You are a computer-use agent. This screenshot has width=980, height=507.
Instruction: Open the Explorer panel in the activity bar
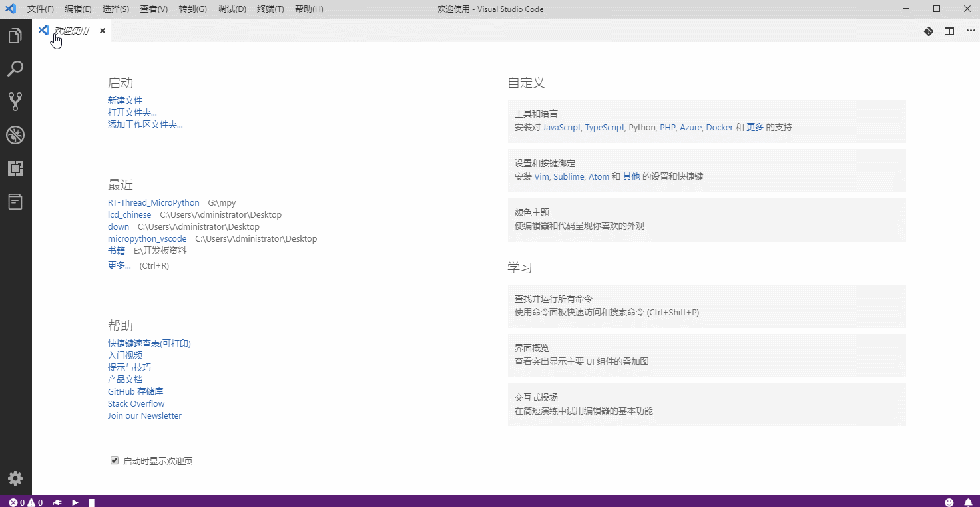click(16, 35)
